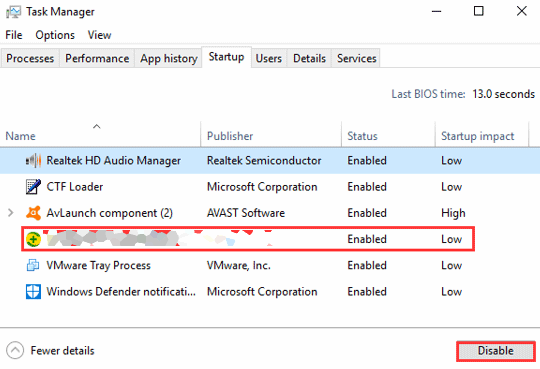Image resolution: width=540 pixels, height=369 pixels.
Task: Click Microsoft Corporation in the CTF Loader row
Action: click(262, 187)
